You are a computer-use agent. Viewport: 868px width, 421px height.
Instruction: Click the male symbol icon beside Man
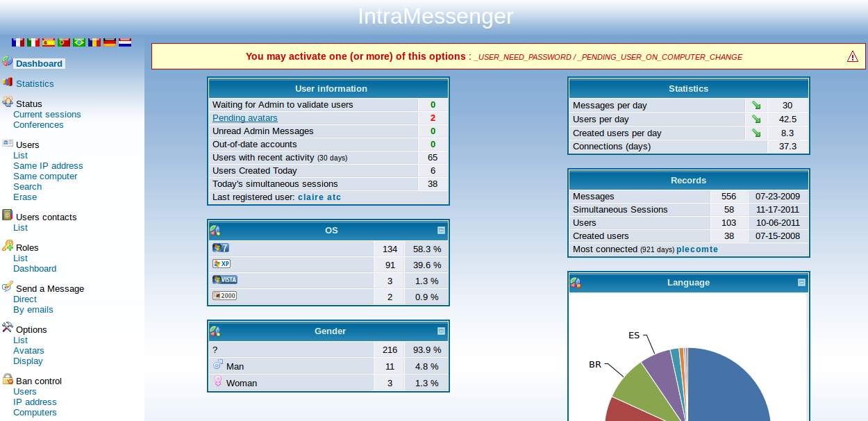click(x=218, y=365)
